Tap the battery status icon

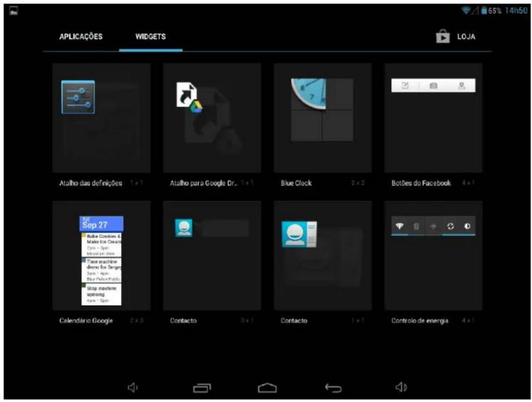(484, 11)
